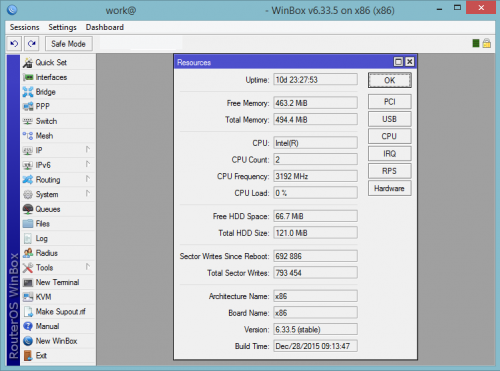Click the Uptime field
This screenshot has height=371, width=500.
pos(315,80)
